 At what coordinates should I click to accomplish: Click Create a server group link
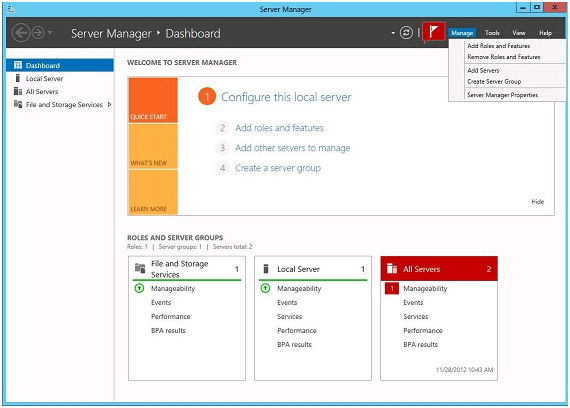pyautogui.click(x=278, y=168)
